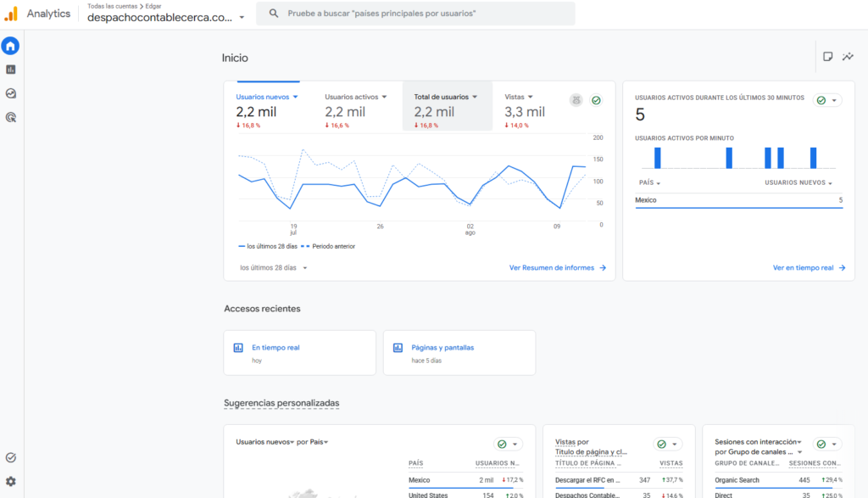Open the Reports bar-chart sidebar icon
This screenshot has width=868, height=498.
10,70
